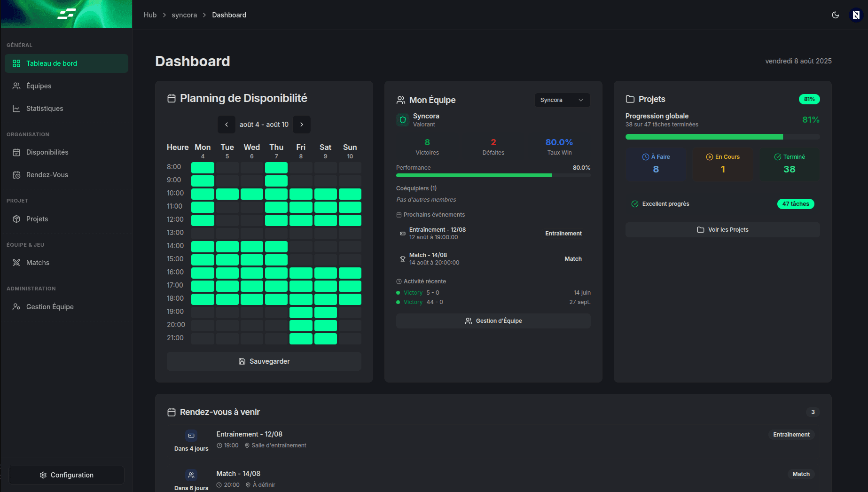Open Voir les Projets

[722, 229]
